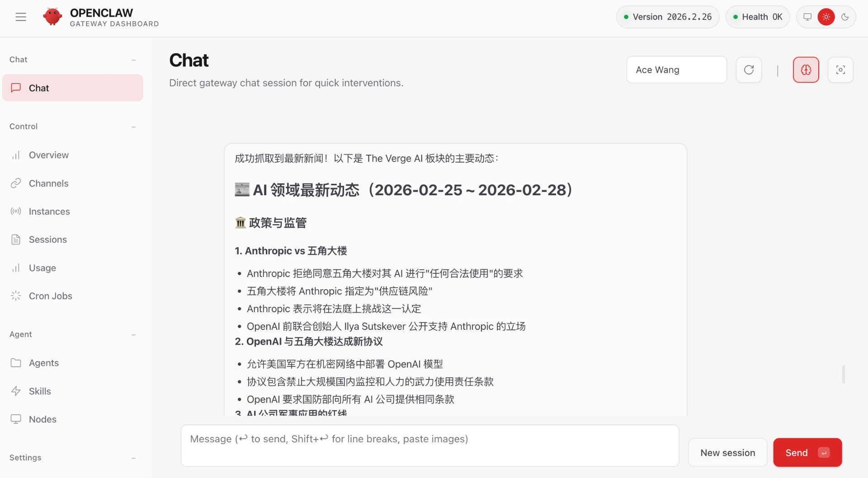
Task: Collapse the Chat sidebar section
Action: (133, 60)
